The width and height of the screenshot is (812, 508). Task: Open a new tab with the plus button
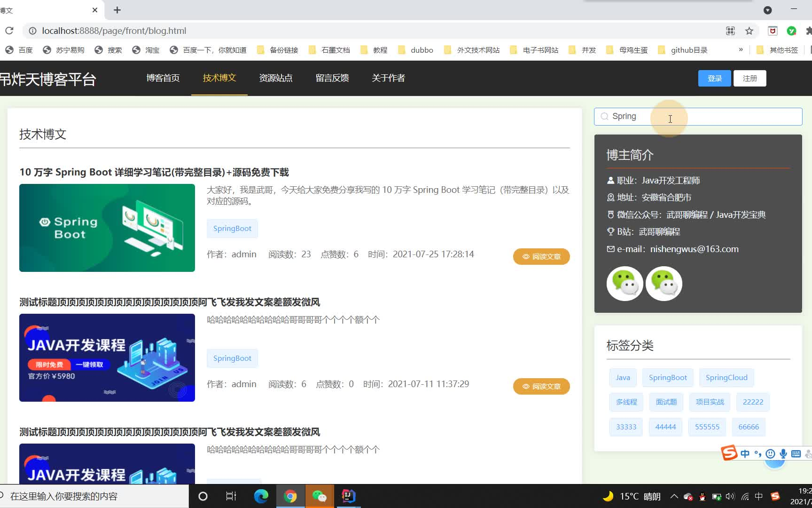coord(117,10)
